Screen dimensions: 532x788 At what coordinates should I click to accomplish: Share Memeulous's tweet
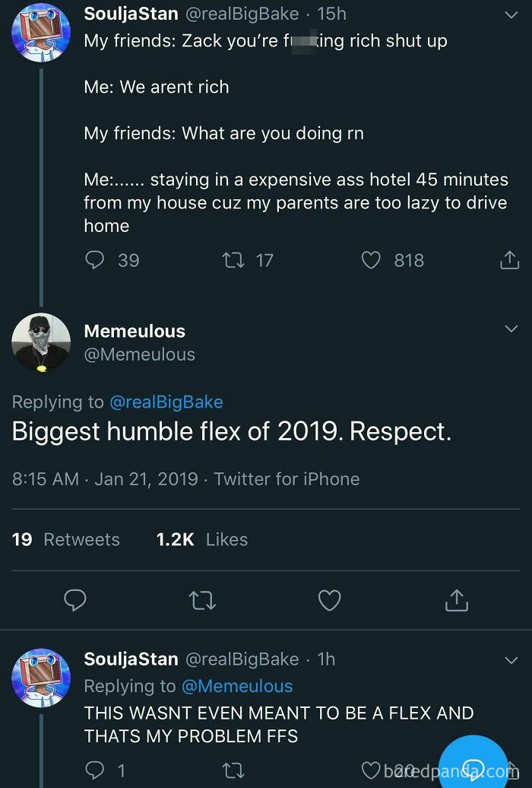(x=456, y=600)
